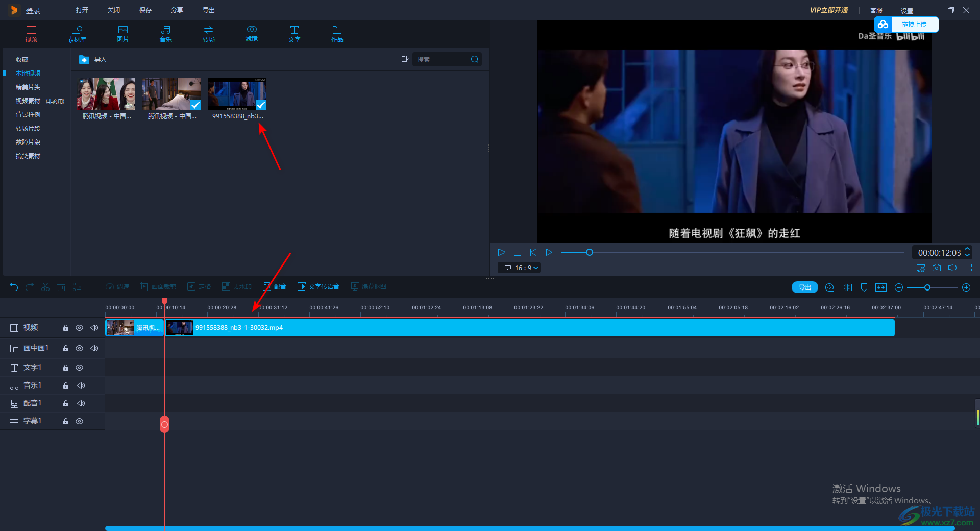The image size is (980, 531).
Task: Fit timeline to window width icon
Action: [881, 287]
